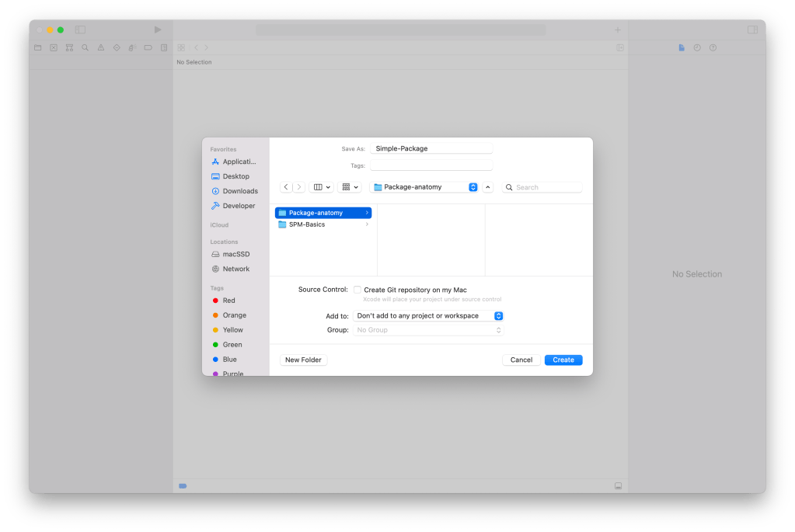The image size is (795, 532).
Task: Show the History inspector clock icon
Action: click(x=697, y=47)
